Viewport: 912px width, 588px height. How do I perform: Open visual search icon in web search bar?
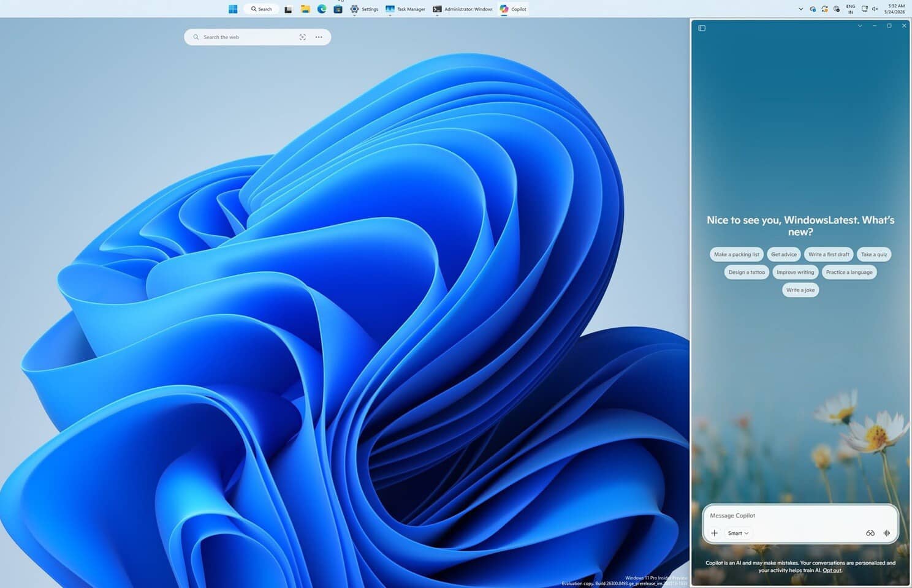coord(302,37)
